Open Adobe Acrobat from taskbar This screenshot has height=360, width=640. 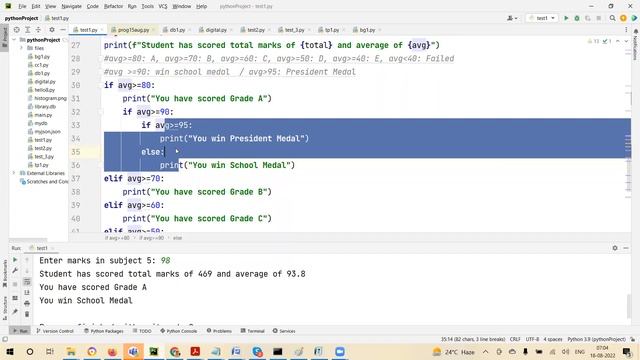[x=195, y=351]
